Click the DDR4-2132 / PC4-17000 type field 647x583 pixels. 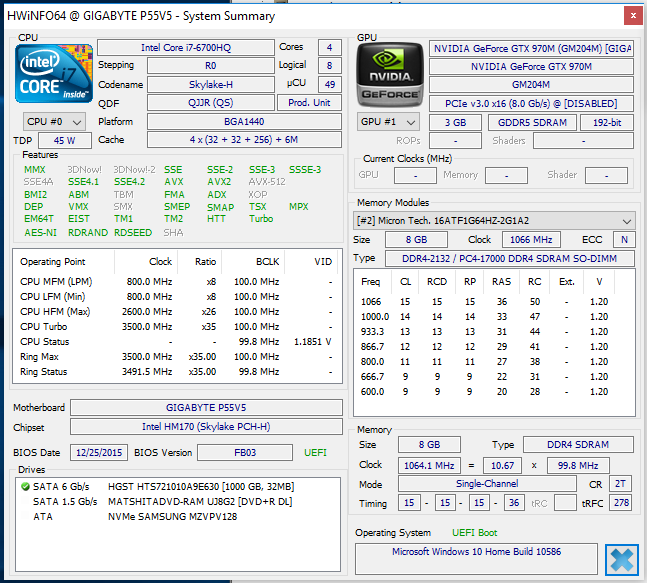tap(510, 259)
